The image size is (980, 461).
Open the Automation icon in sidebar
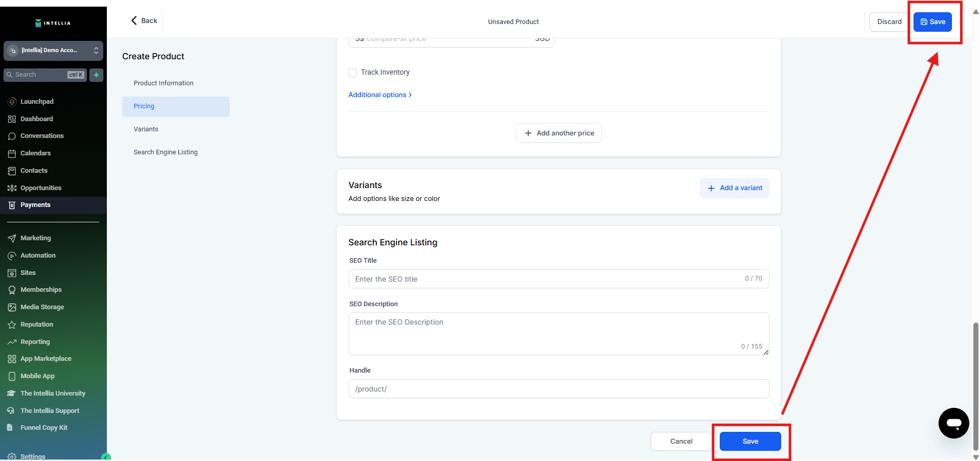click(x=12, y=256)
